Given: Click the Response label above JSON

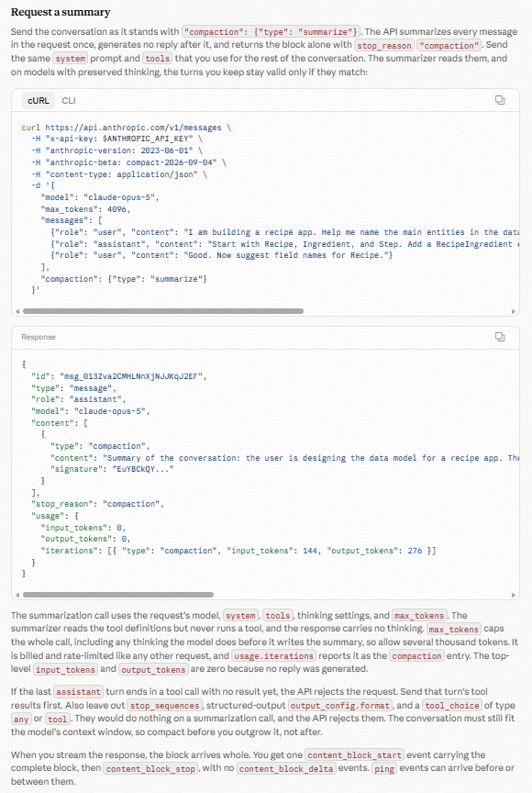Looking at the screenshot, I should 39,337.
